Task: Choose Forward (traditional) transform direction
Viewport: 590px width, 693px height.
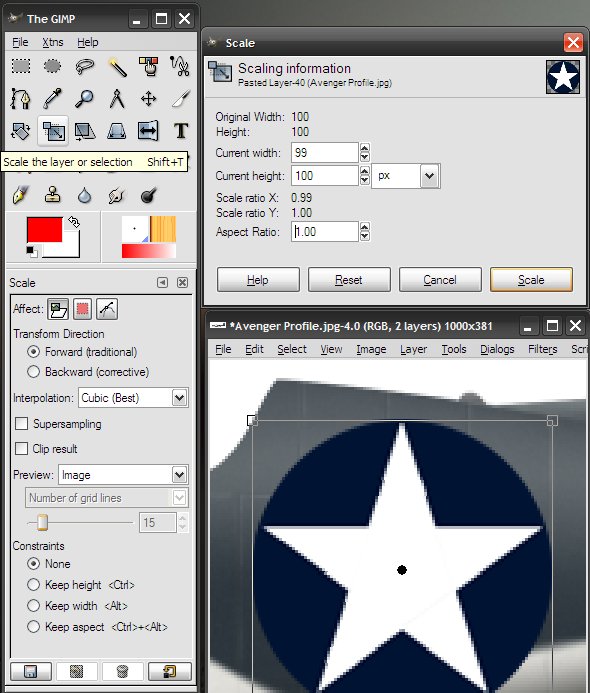Action: click(x=34, y=352)
